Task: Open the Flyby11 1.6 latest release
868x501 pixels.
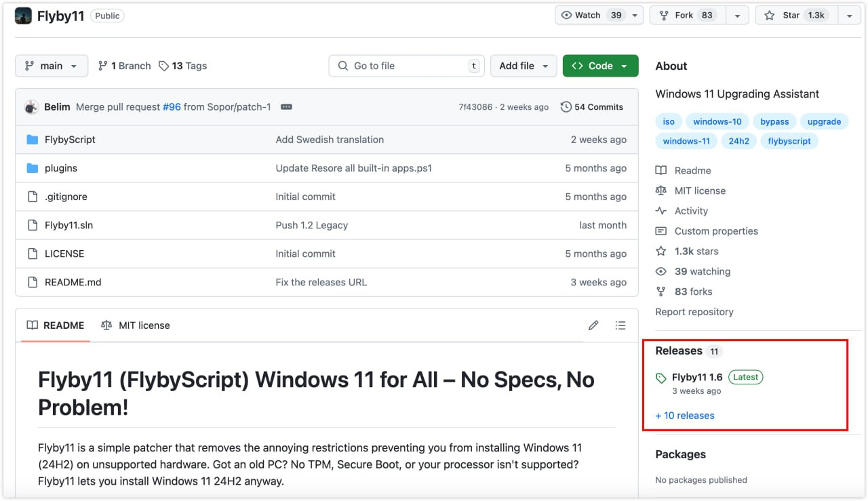Action: pos(697,378)
